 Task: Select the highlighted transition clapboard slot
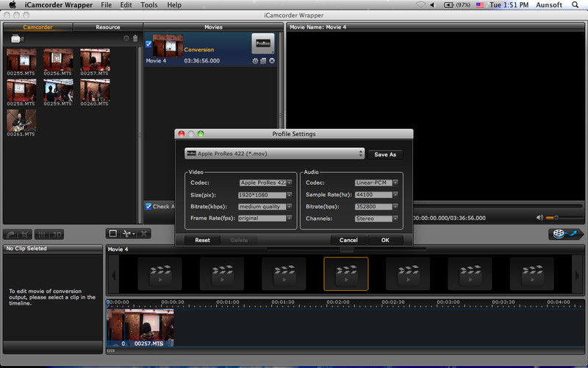[345, 274]
